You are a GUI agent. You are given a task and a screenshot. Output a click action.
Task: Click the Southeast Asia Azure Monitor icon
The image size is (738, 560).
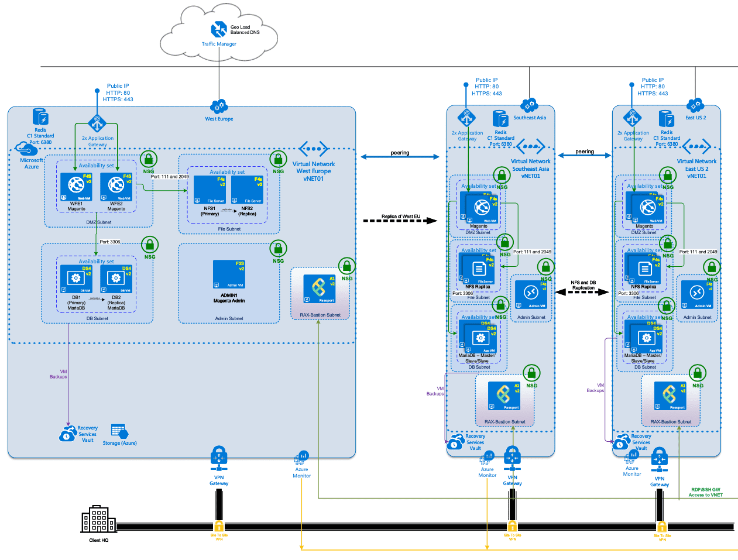point(488,458)
